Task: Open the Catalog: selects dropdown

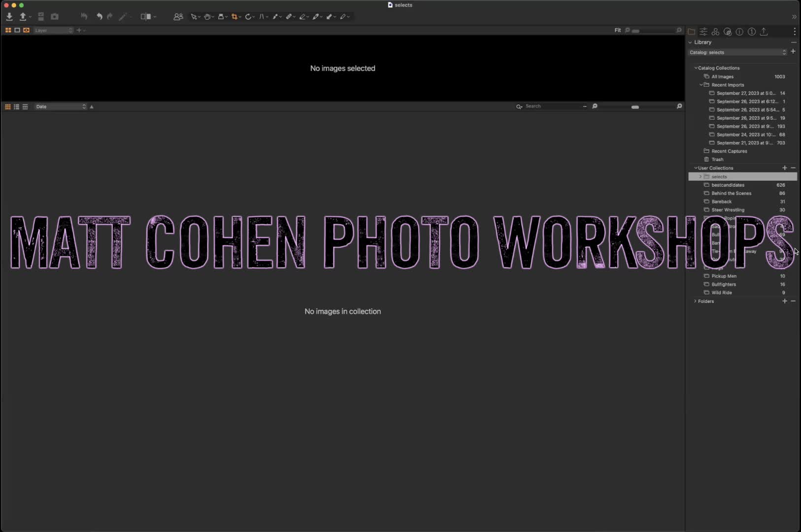Action: [737, 52]
